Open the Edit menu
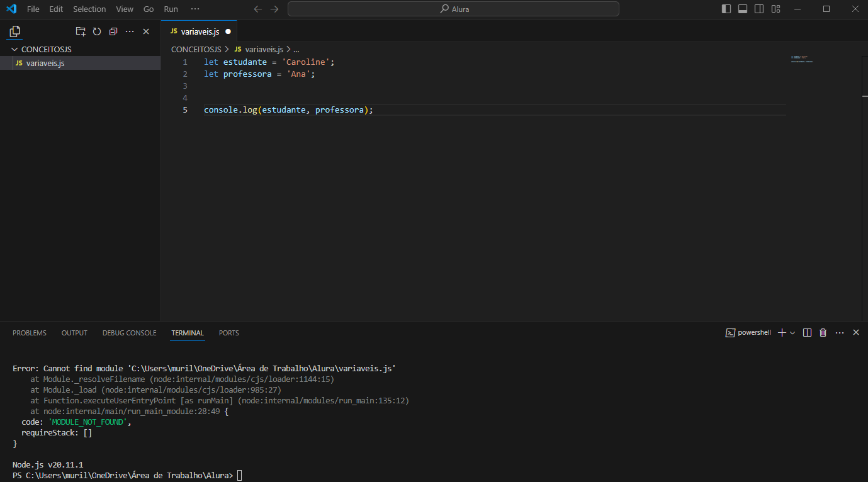The image size is (868, 482). pos(56,9)
